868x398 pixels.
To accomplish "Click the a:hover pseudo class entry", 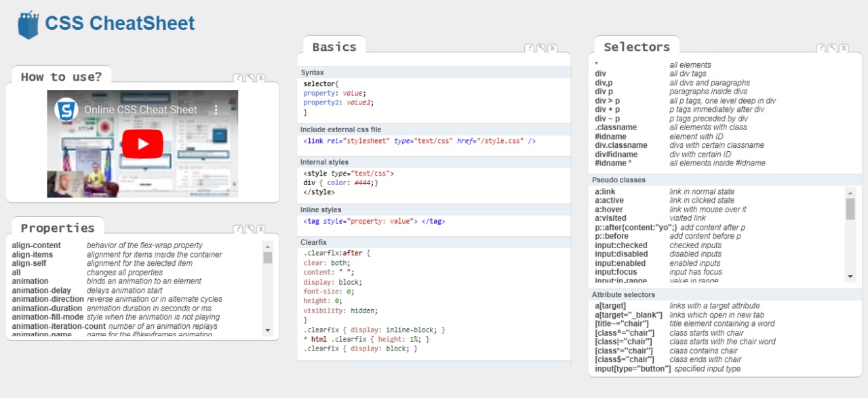I will point(609,210).
